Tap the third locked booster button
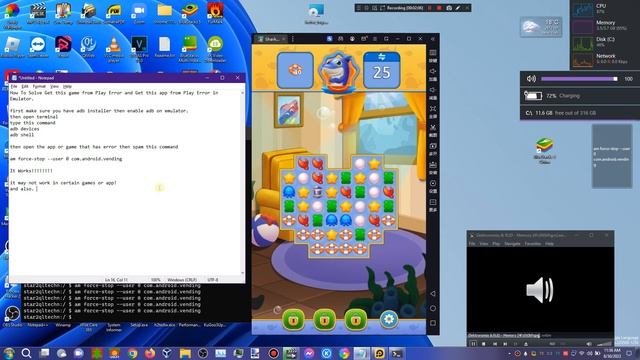The height and width of the screenshot is (360, 640). (356, 320)
